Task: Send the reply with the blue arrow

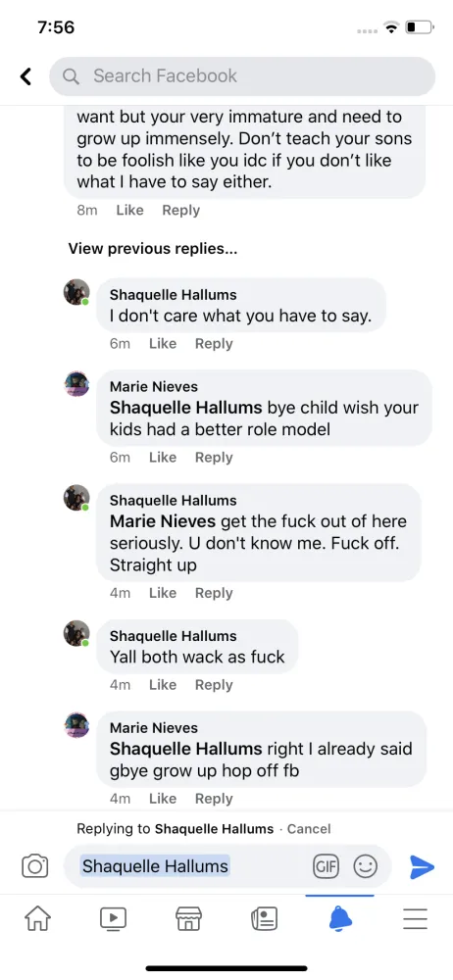Action: tap(422, 866)
